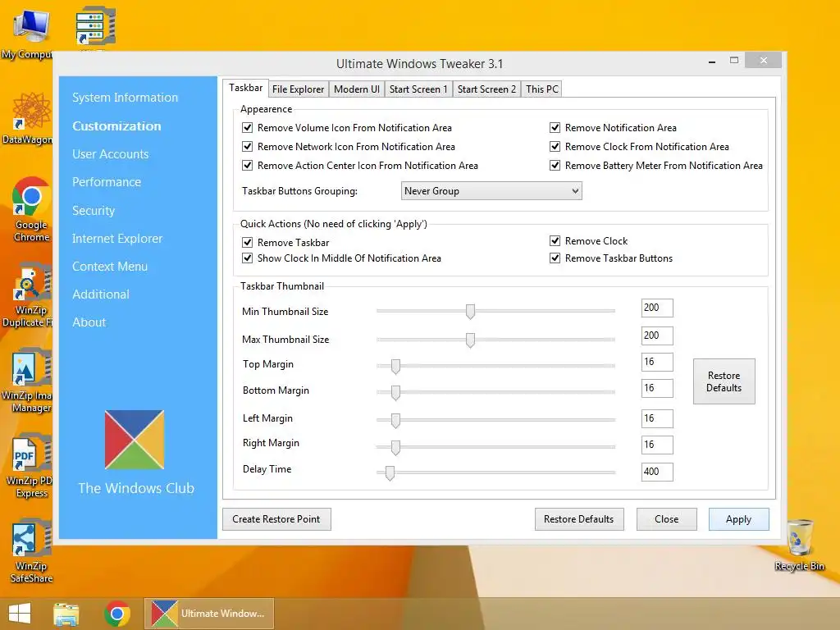Click the Bottom Margin slider handle
The height and width of the screenshot is (630, 840).
395,392
